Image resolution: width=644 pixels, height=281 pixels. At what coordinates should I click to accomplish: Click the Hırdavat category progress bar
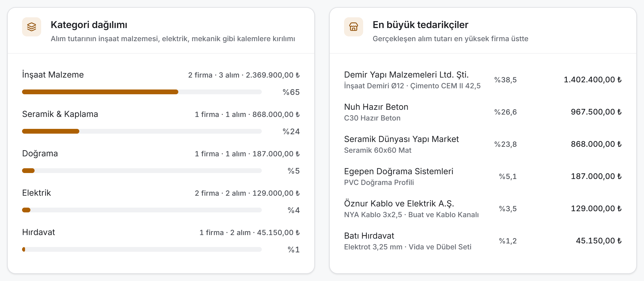tap(142, 249)
